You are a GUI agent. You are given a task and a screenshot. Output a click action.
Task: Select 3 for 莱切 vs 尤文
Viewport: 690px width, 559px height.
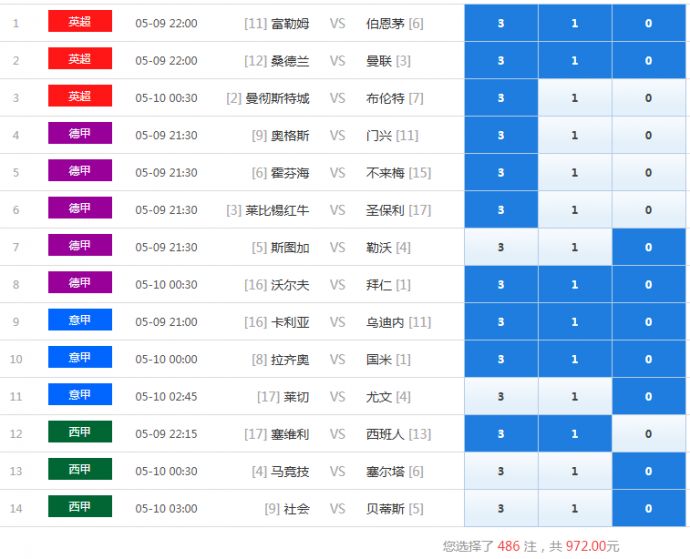point(501,396)
